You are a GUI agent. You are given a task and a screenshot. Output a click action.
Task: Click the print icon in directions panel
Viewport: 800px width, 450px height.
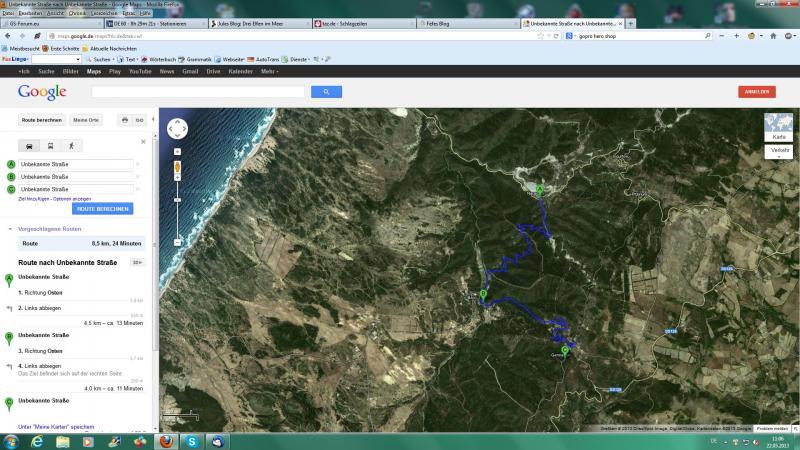tap(125, 120)
